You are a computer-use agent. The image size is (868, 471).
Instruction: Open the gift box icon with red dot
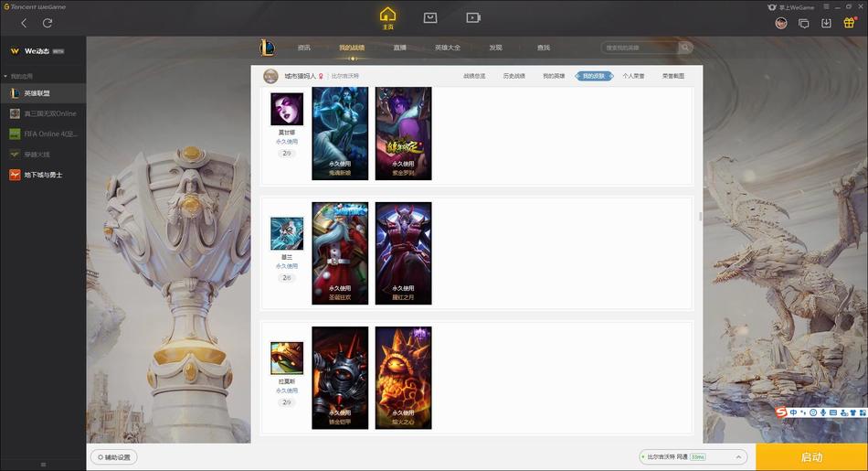849,23
